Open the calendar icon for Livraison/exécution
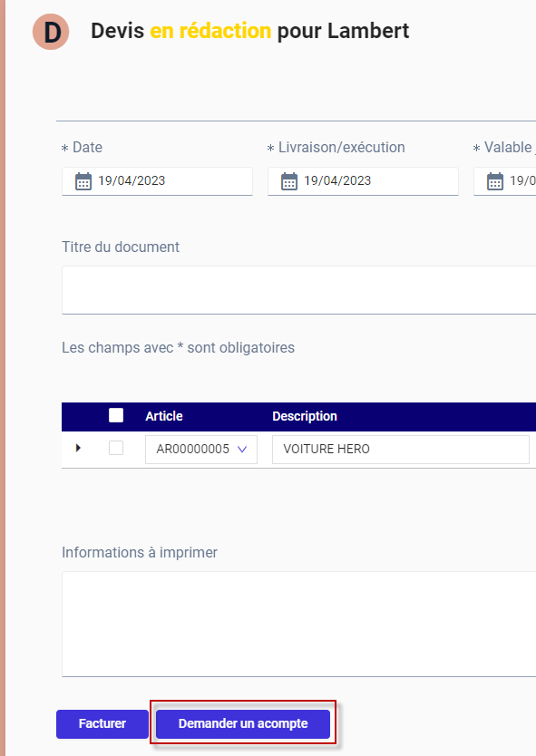536x756 pixels. point(289,181)
